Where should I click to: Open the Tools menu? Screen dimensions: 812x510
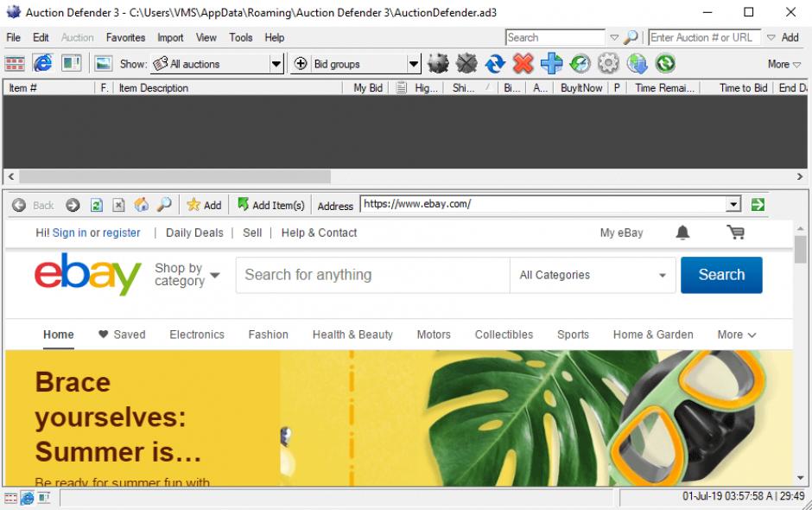pos(241,37)
